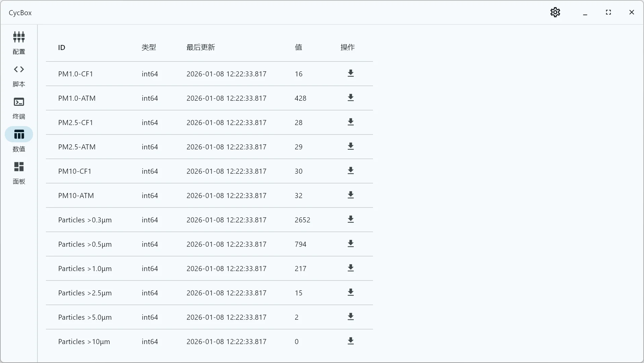Download Particles >10μm data
This screenshot has width=644, height=363.
(351, 341)
